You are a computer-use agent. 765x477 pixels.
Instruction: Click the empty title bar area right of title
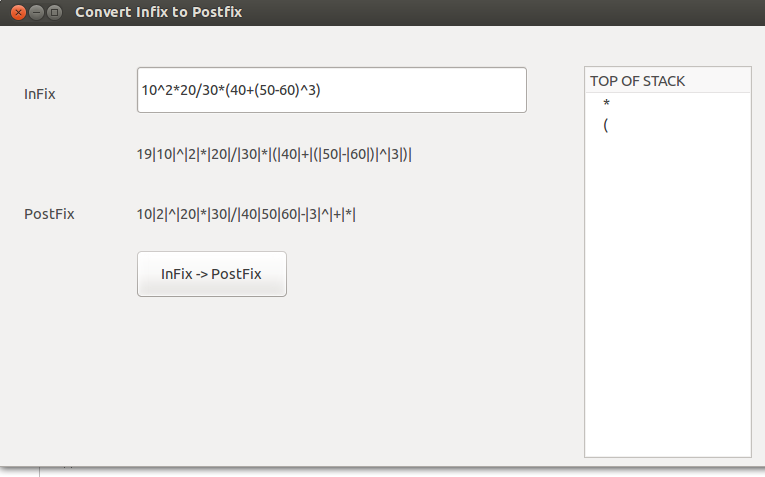point(503,12)
